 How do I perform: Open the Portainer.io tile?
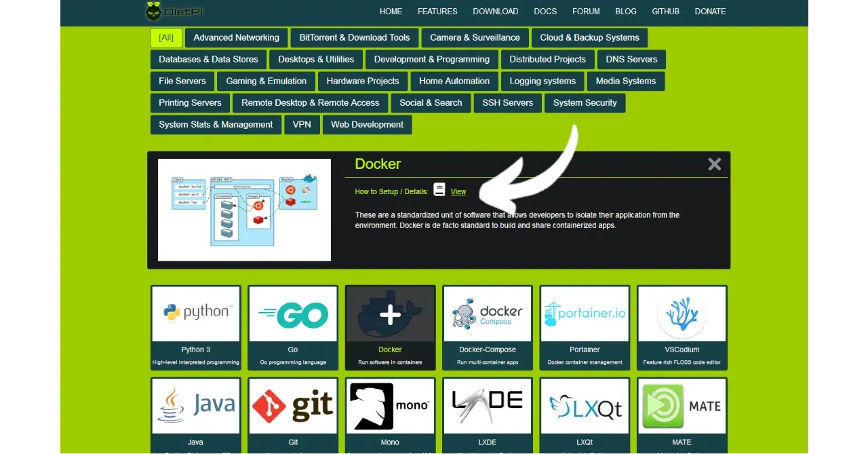coord(585,314)
